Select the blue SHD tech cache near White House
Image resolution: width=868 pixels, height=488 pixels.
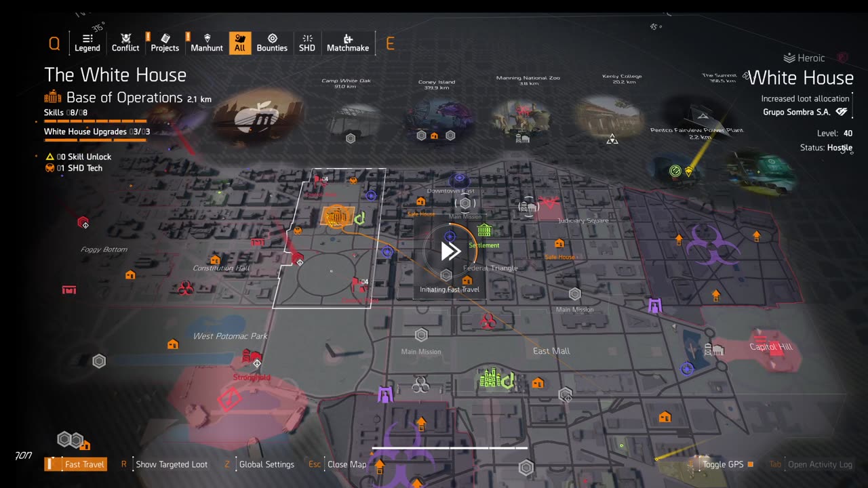coord(370,196)
